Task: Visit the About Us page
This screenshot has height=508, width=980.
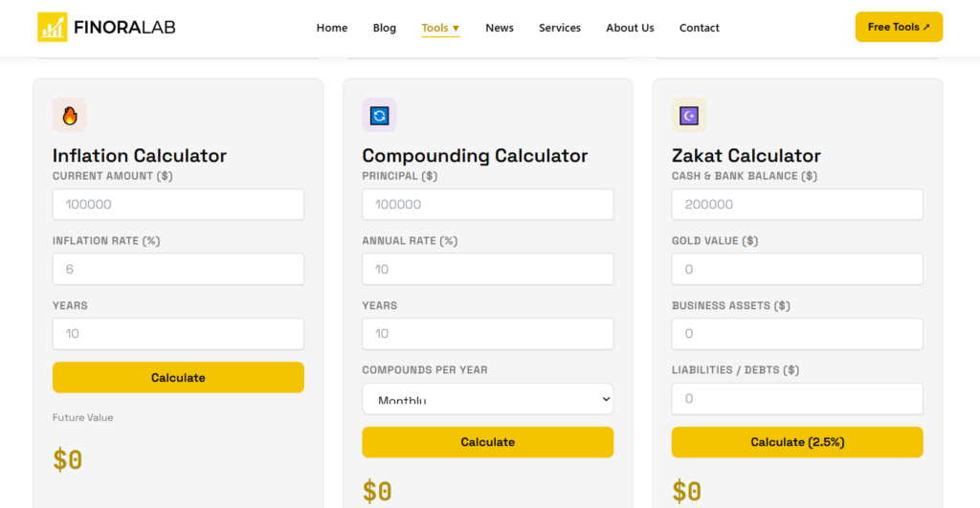Action: pos(630,28)
